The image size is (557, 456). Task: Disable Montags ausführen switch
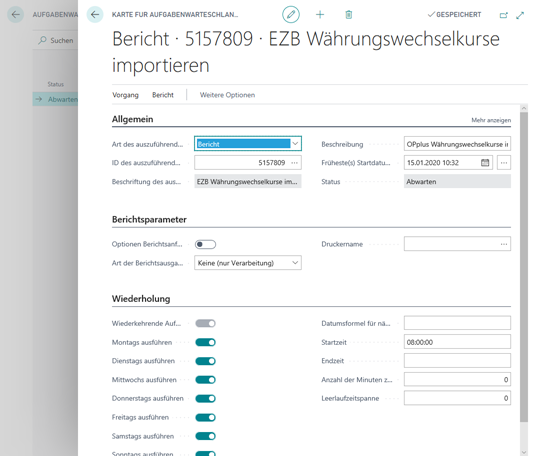tap(205, 342)
